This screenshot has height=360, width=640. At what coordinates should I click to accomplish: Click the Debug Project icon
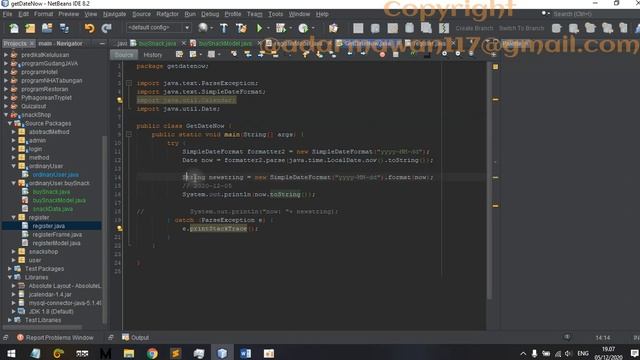281,28
